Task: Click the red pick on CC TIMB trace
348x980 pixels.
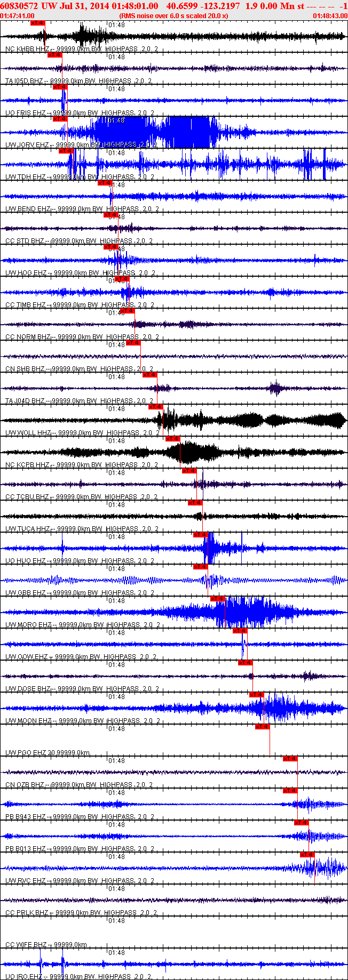Action: click(122, 279)
